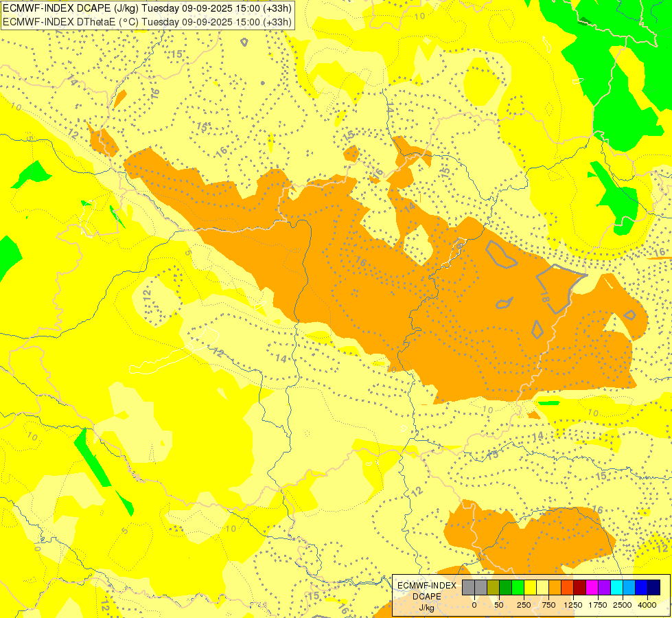Click the red-orange legend swatch
Screen dimensions: 672x618
(x=568, y=588)
